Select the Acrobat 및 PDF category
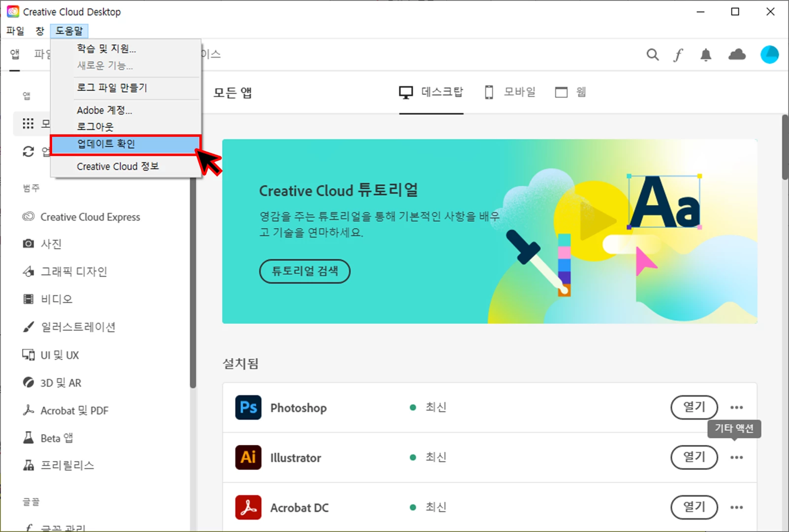Screen dimensions: 789x532 (x=65, y=410)
